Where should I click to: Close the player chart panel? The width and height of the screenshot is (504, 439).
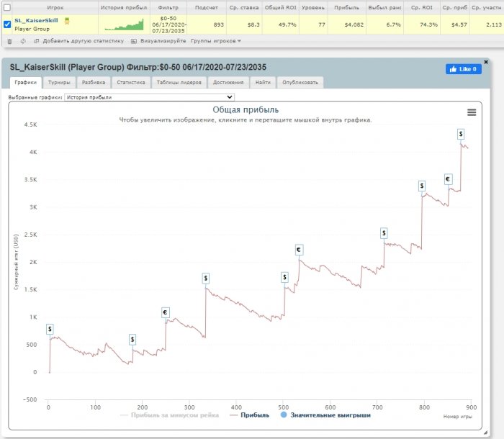click(486, 62)
